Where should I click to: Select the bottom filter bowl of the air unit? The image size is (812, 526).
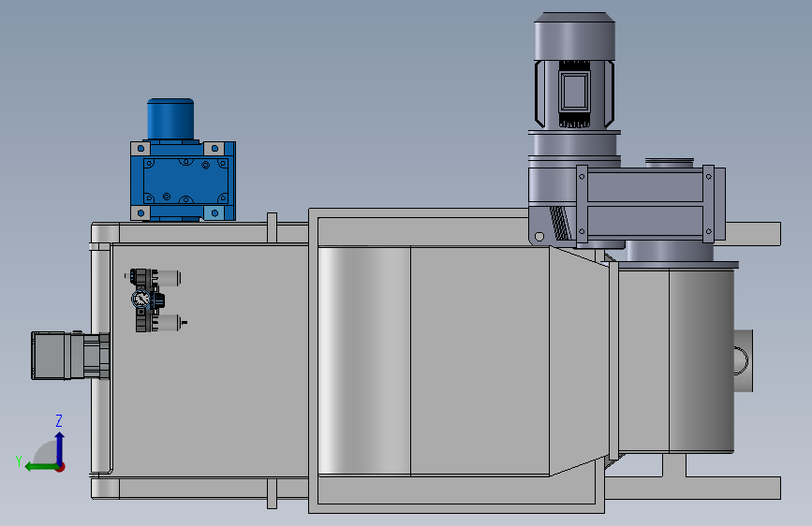[169, 323]
